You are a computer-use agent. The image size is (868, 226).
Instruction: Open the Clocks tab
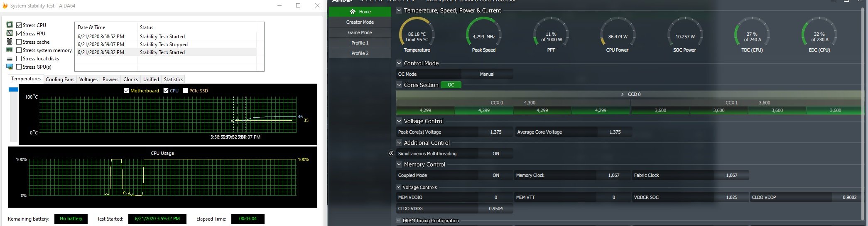(x=130, y=79)
